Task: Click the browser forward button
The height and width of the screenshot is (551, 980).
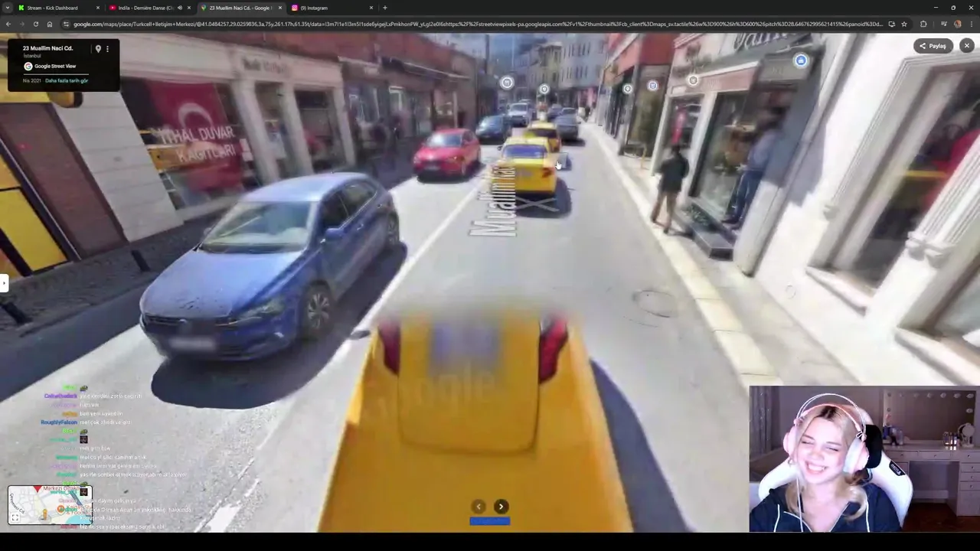Action: 21,24
